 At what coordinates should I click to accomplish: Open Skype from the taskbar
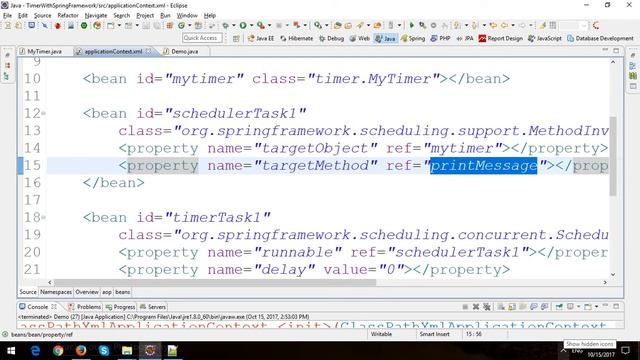104,351
